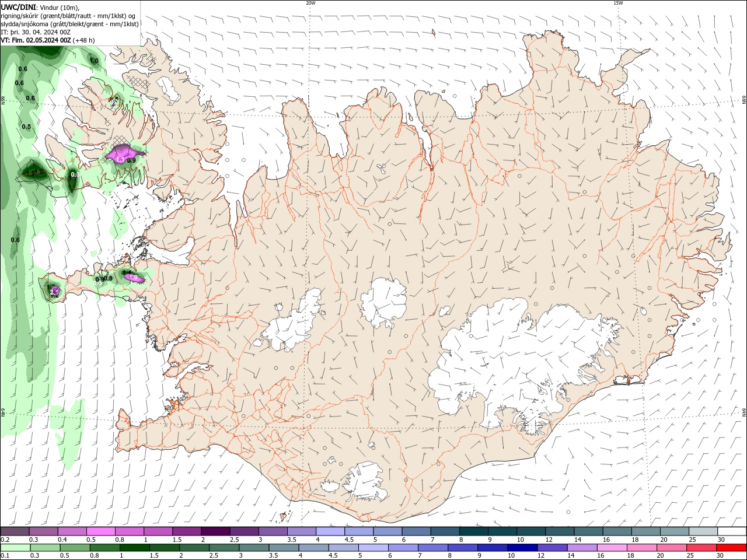The image size is (747, 560).
Task: Click the deep blue rain swatch between 10 and 12
Action: point(522,548)
